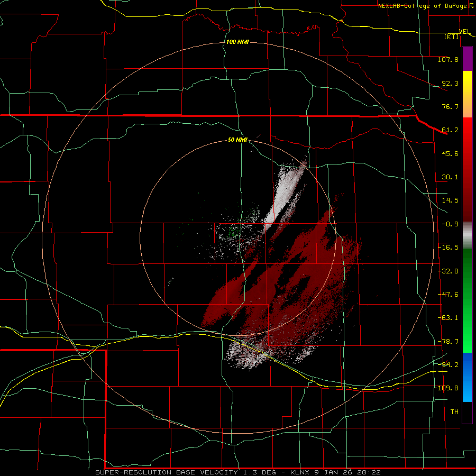Select the gray near-zero color bar segment
476x476 pixels.
467,235
